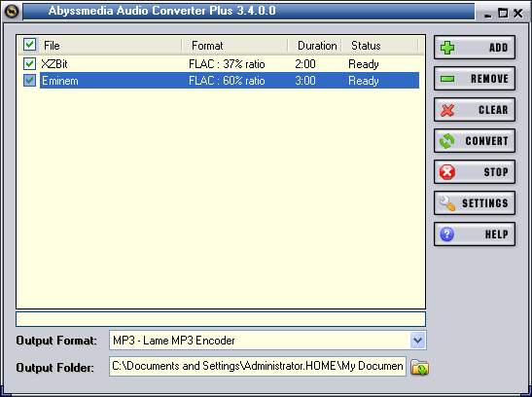532x397 pixels.
Task: Click the app logo icon in title bar
Action: (12, 12)
